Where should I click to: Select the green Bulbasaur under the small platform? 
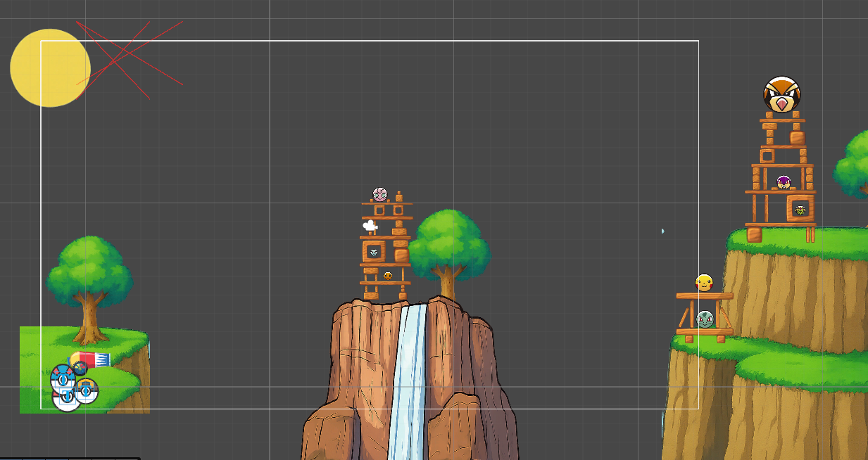point(705,319)
